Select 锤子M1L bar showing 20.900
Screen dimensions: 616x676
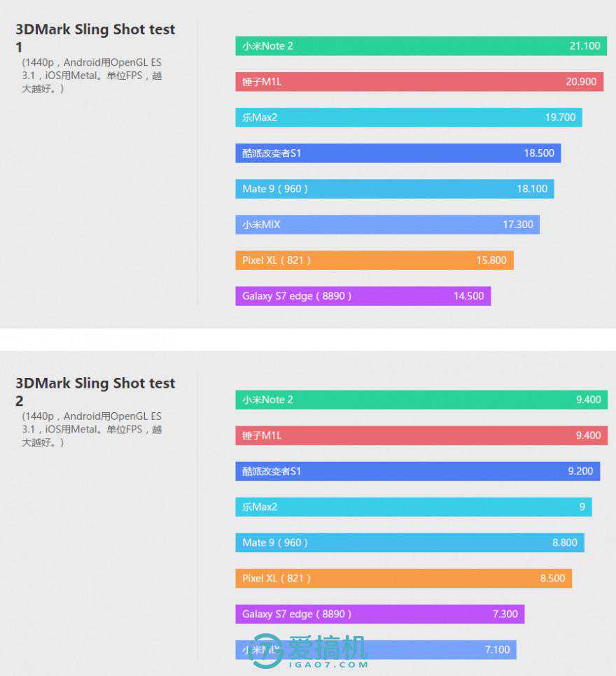click(419, 82)
